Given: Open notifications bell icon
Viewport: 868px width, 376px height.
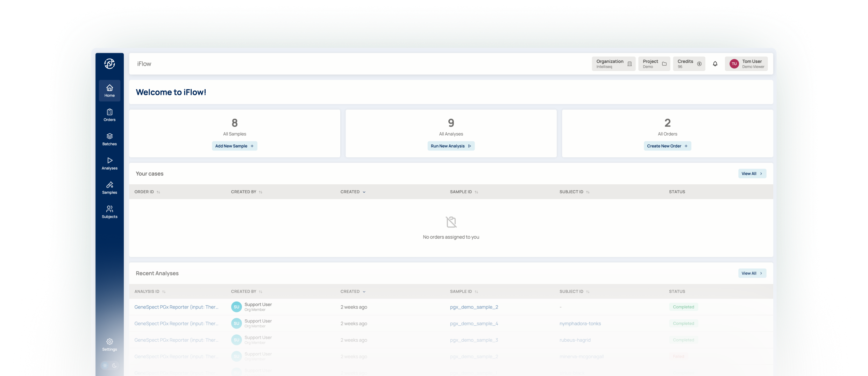Looking at the screenshot, I should [715, 64].
